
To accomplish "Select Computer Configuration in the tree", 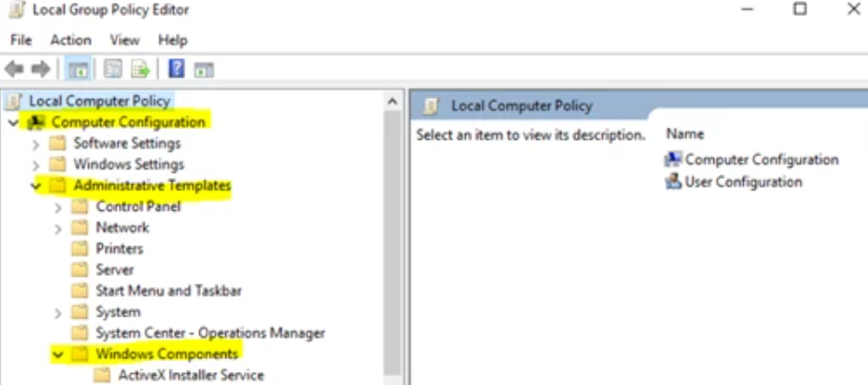I will click(x=129, y=122).
